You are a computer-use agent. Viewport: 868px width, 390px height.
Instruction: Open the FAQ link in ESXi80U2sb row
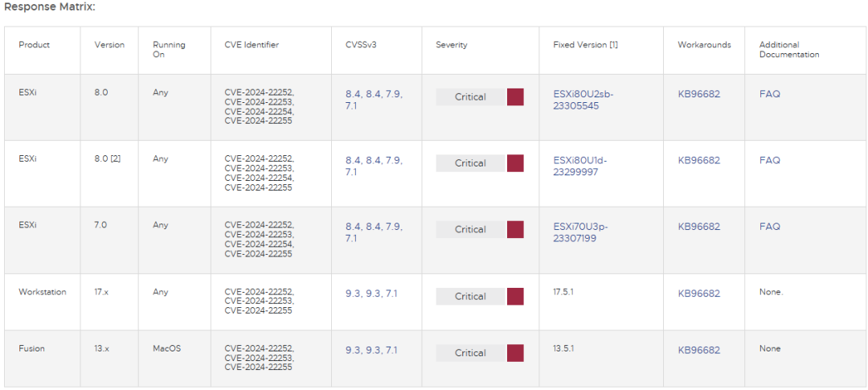coord(769,94)
